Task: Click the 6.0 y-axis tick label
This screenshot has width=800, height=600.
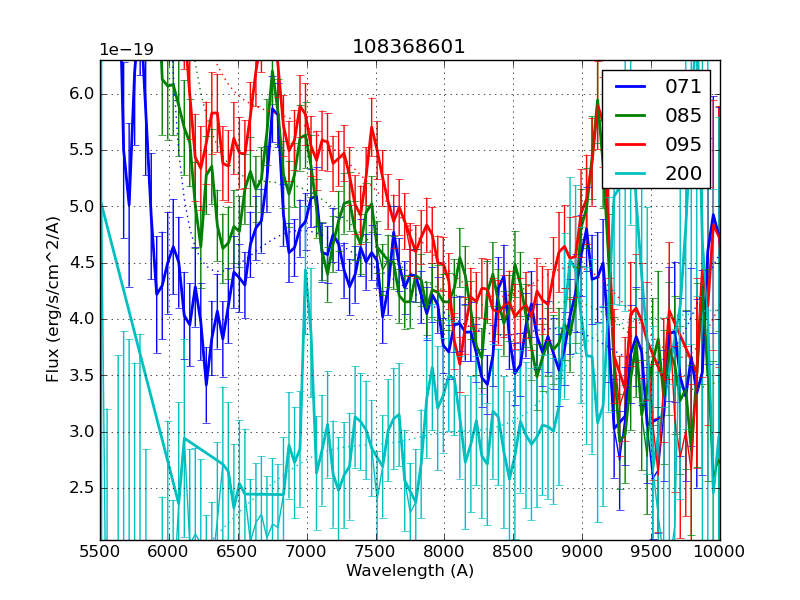Action: pos(80,94)
